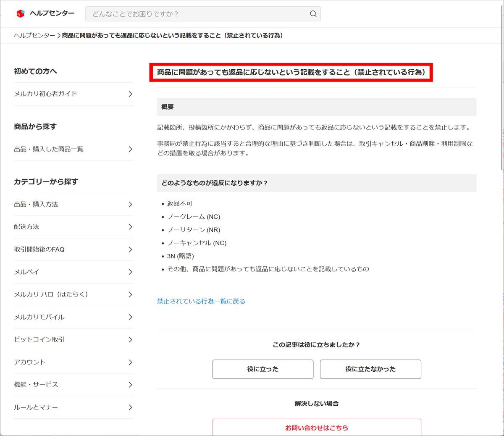Click chevron next to 出品・購入した商品一覧

[x=130, y=149]
